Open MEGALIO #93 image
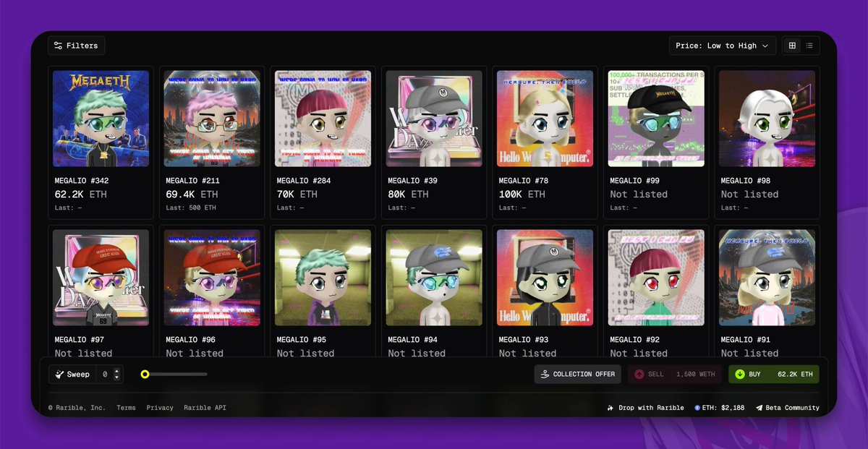The image size is (868, 449). 545,278
